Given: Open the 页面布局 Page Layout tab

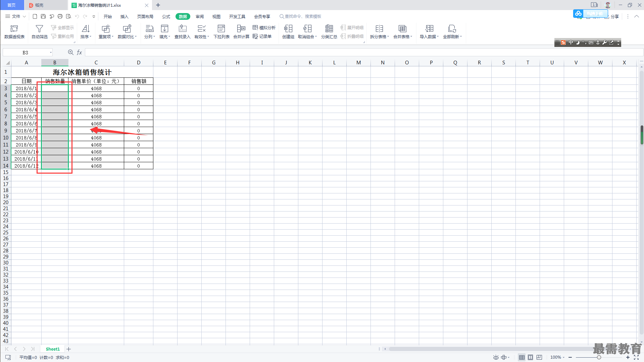Looking at the screenshot, I should [145, 16].
